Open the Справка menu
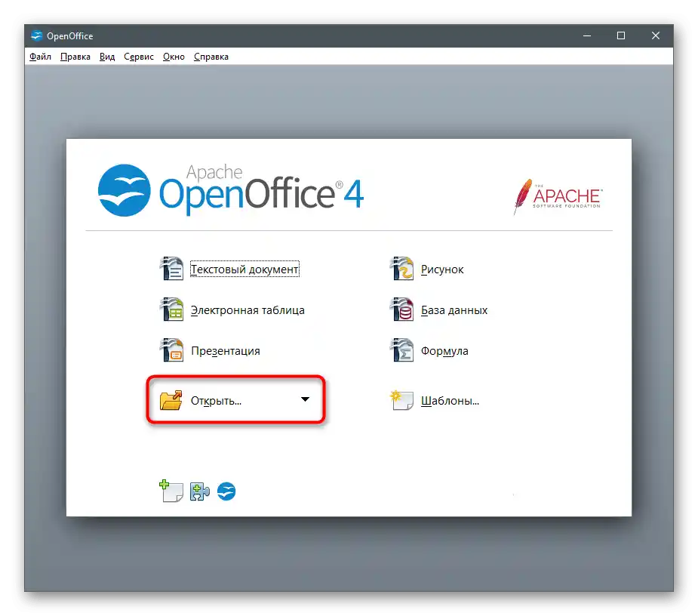 (x=211, y=57)
